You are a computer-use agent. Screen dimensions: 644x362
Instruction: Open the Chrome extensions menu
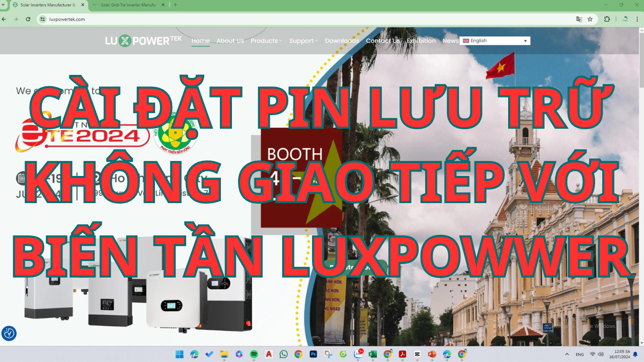click(607, 19)
